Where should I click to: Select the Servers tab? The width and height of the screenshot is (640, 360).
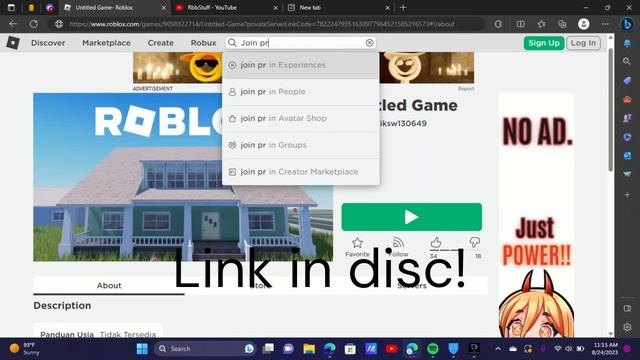[x=412, y=285]
